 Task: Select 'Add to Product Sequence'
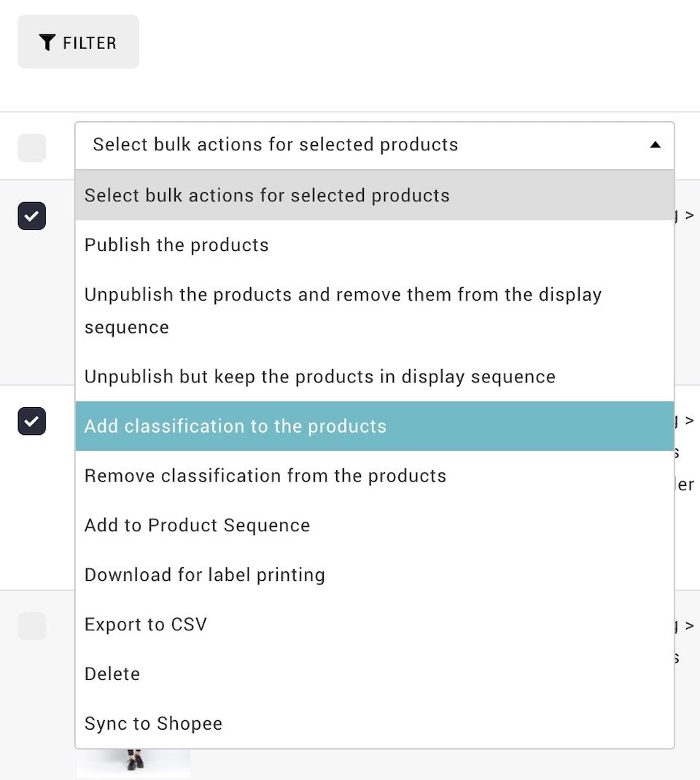click(x=374, y=525)
